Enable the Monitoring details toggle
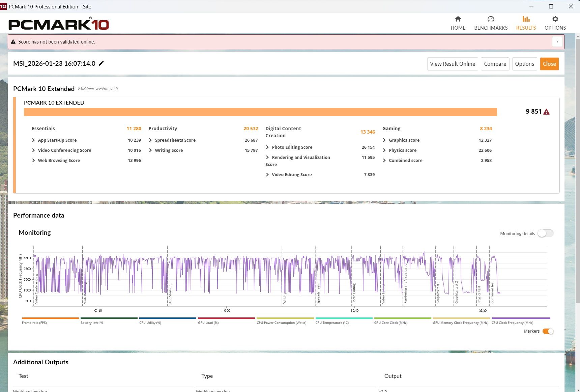Viewport: 580px width, 392px height. (x=545, y=233)
